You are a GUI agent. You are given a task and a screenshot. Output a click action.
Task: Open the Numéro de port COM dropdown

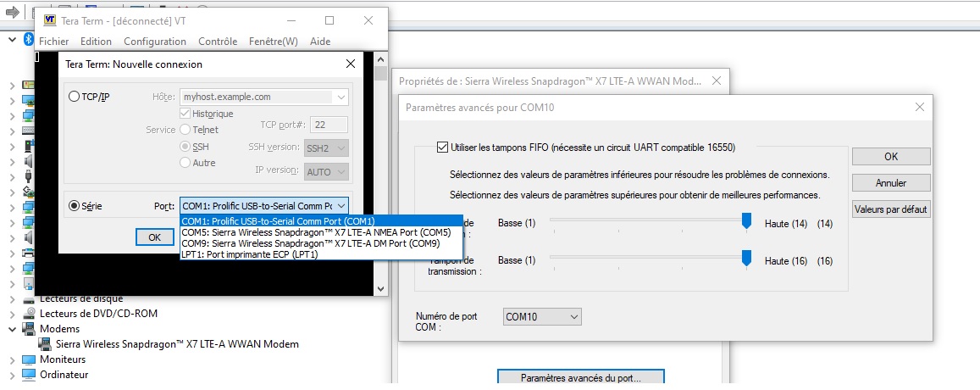pos(542,317)
